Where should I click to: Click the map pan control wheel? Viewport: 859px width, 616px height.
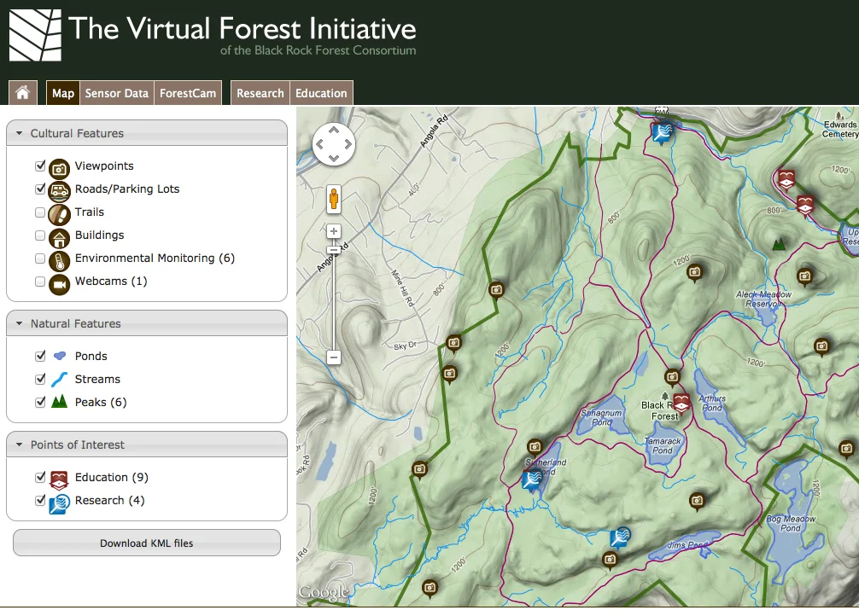click(334, 144)
